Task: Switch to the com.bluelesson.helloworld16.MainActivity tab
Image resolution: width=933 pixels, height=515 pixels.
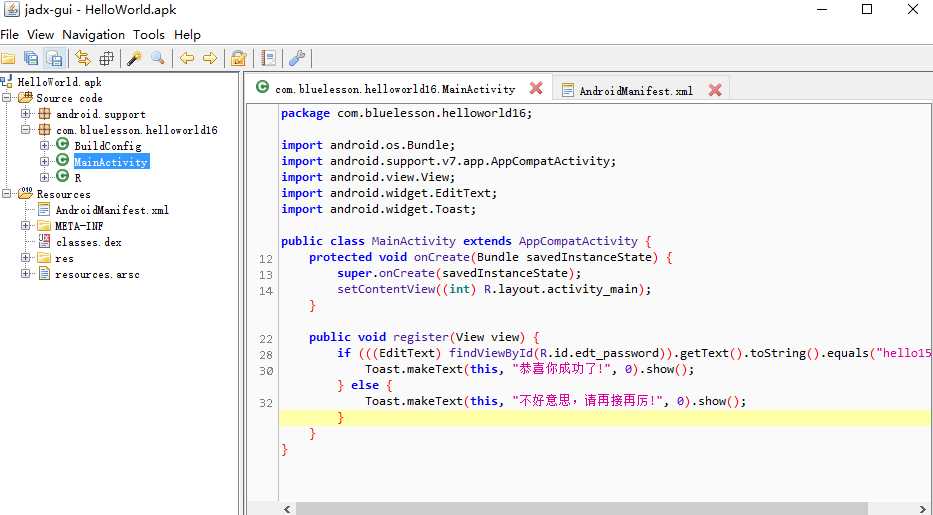Action: tap(395, 89)
